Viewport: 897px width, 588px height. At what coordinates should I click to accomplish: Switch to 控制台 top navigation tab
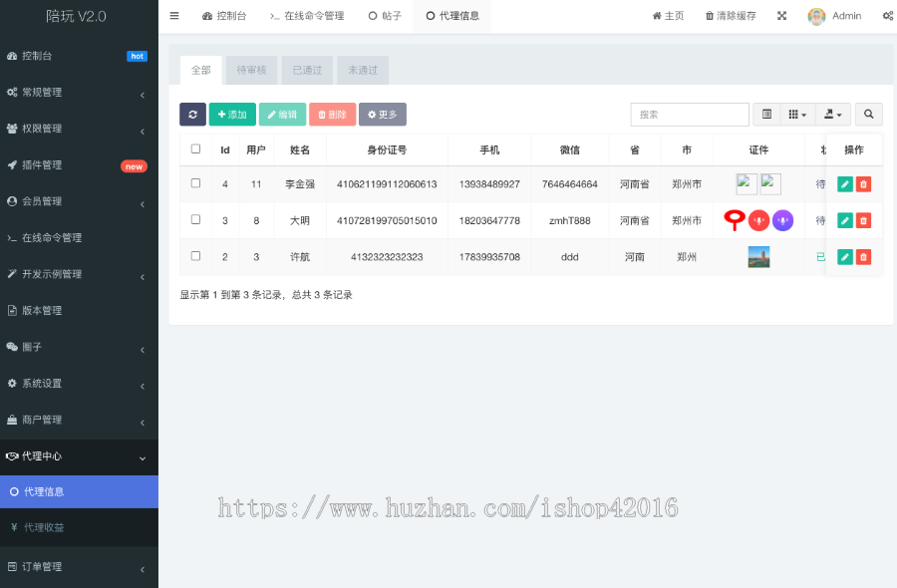click(x=224, y=16)
